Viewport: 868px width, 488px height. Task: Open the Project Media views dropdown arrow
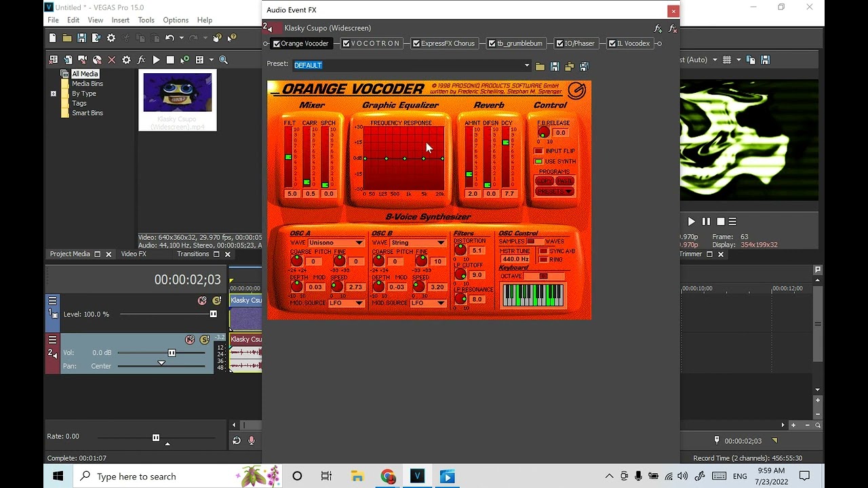[211, 60]
